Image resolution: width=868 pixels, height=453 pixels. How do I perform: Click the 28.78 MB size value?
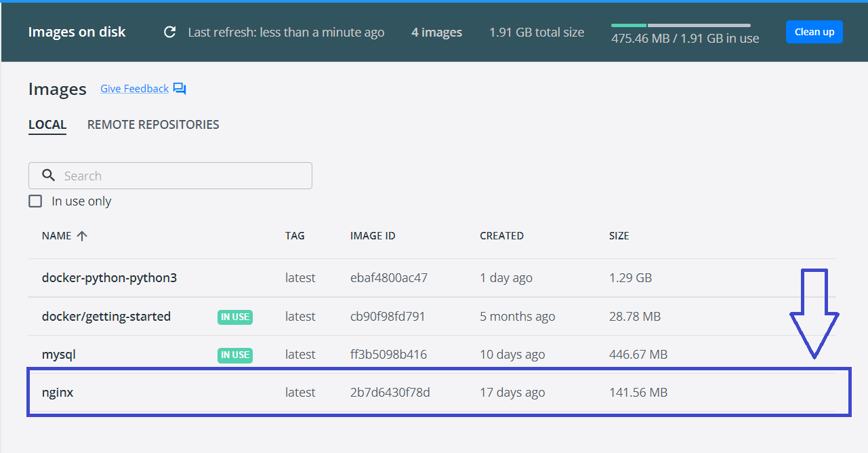635,317
